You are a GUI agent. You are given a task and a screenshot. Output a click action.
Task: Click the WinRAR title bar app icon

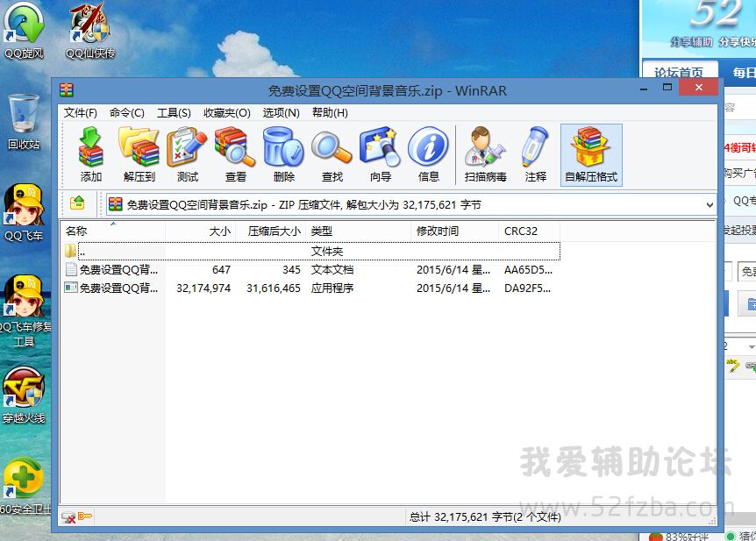pos(67,90)
